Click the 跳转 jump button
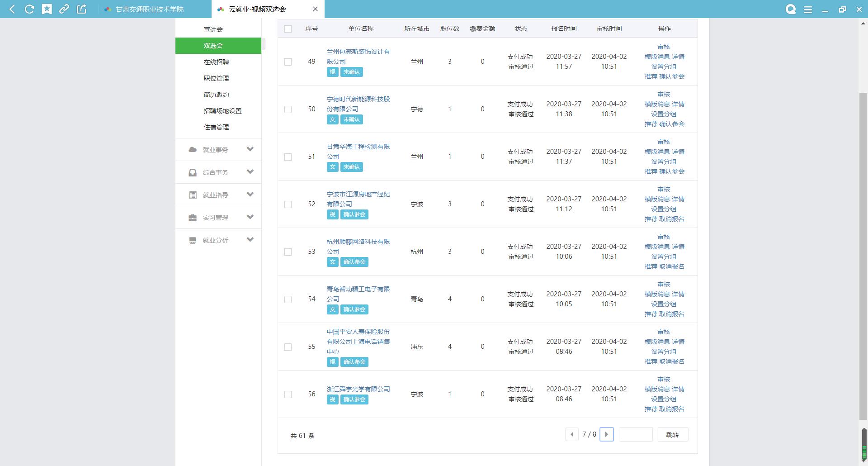Screen dimensions: 868x466 click(672, 434)
